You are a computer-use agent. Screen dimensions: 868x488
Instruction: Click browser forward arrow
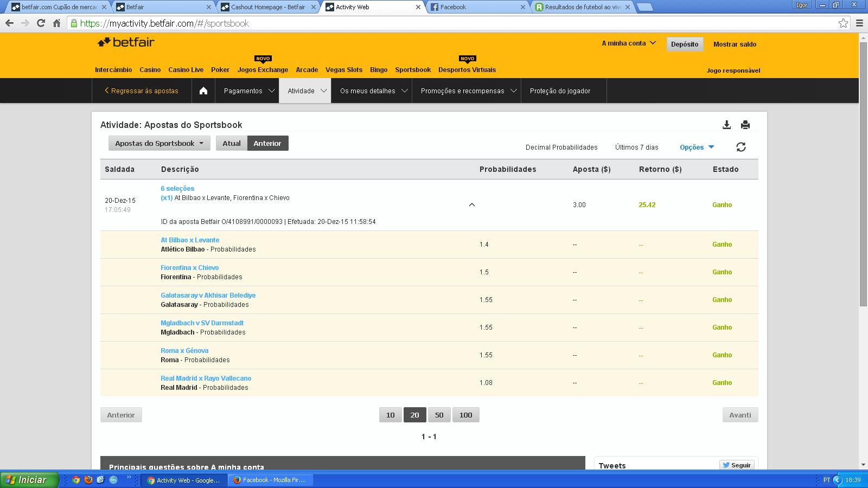25,23
